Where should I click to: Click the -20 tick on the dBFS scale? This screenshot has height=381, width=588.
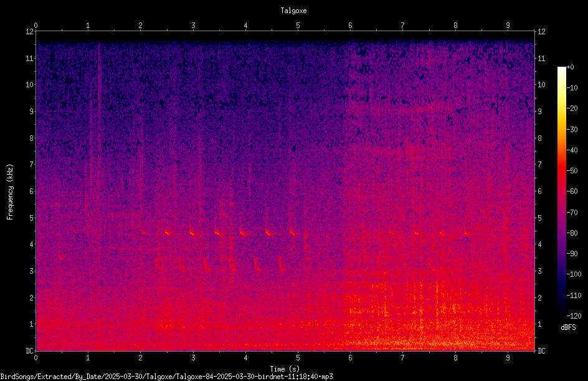[572, 109]
